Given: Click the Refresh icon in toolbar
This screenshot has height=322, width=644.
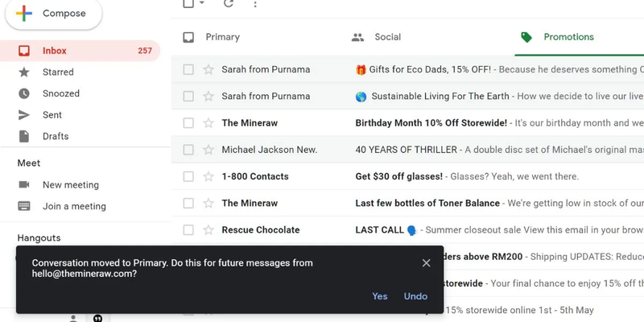Looking at the screenshot, I should coord(229,4).
